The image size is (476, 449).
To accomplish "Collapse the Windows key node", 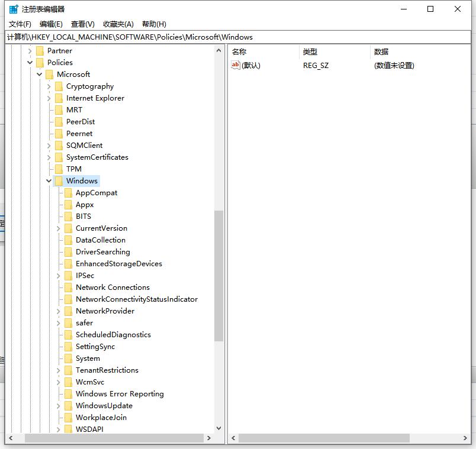I will point(49,181).
